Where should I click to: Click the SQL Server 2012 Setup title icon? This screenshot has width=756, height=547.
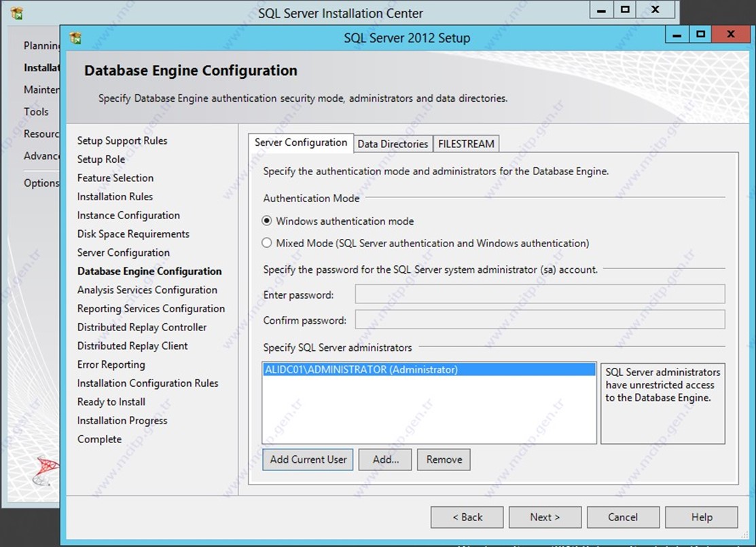coord(75,37)
